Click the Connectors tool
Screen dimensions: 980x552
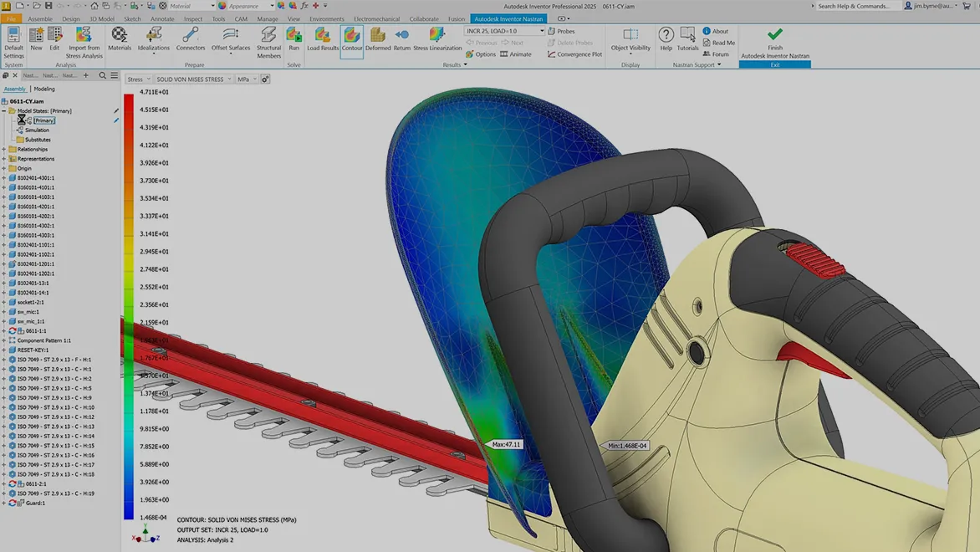tap(191, 38)
